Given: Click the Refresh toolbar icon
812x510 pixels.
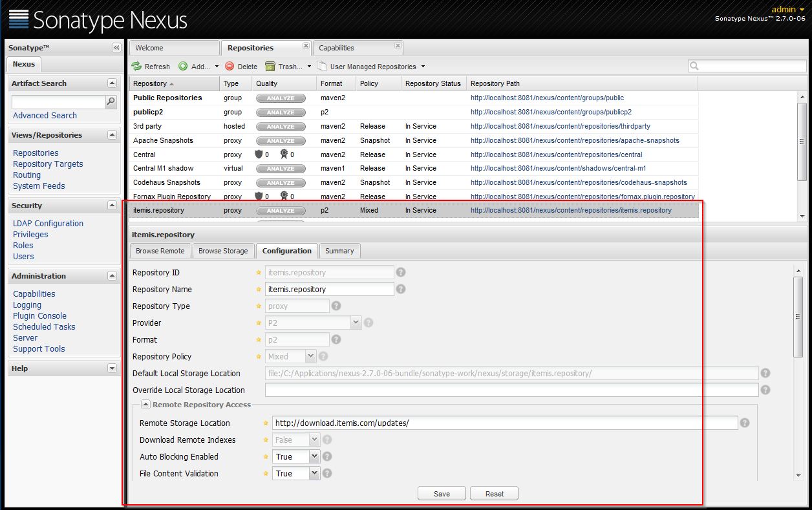Looking at the screenshot, I should [137, 66].
